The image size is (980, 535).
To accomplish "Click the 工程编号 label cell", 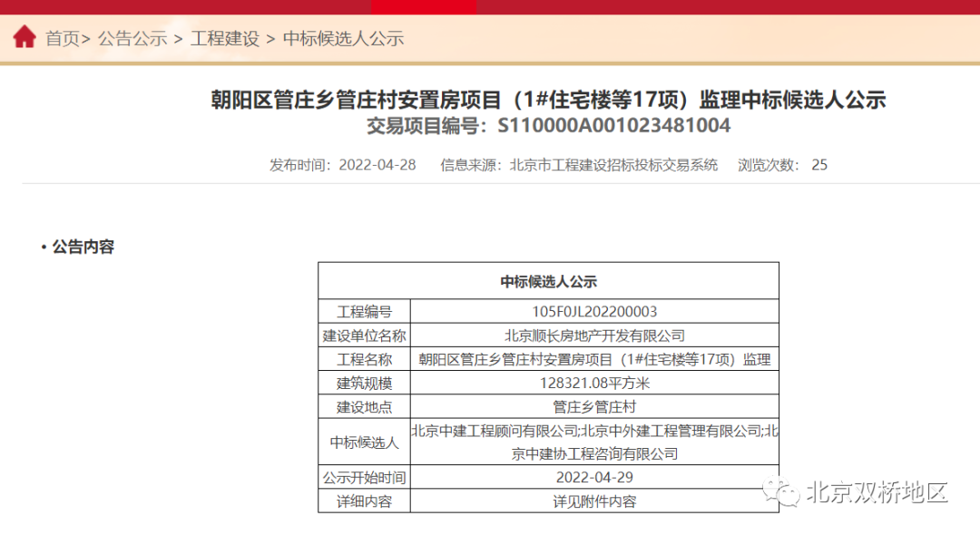I will point(365,312).
